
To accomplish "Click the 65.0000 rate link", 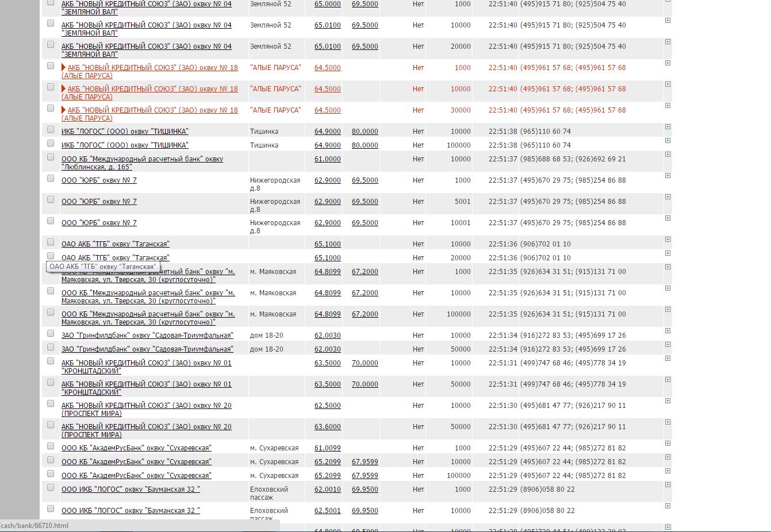I will (328, 4).
